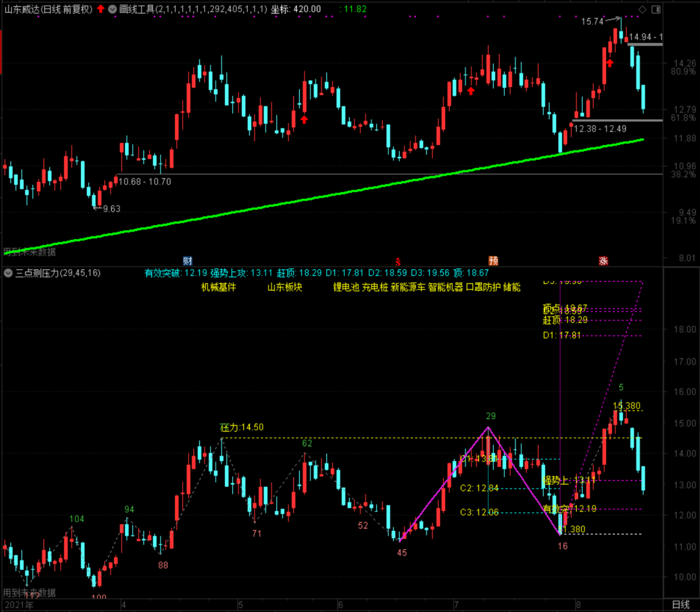The width and height of the screenshot is (700, 612).
Task: Open the dropdown beside 三点测压力 indicator
Action: pyautogui.click(x=8, y=273)
